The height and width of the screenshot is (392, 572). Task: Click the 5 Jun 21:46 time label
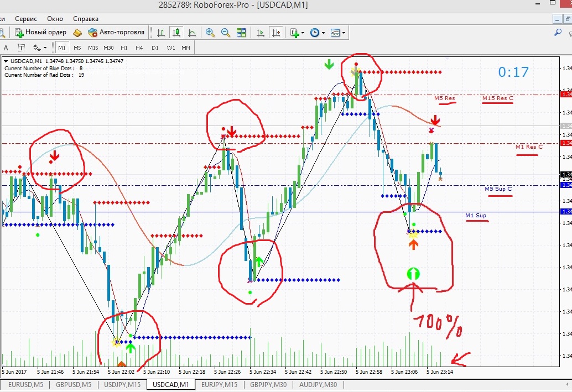pos(50,372)
